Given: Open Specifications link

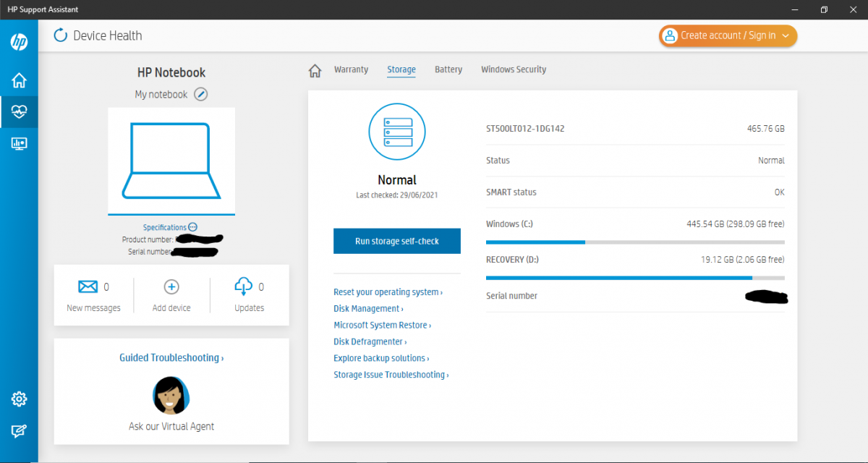Looking at the screenshot, I should [165, 227].
